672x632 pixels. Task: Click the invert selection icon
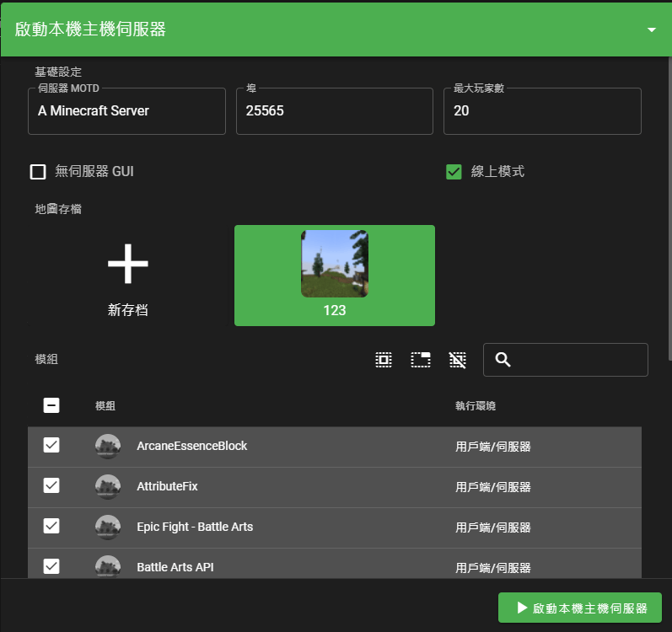[x=421, y=360]
